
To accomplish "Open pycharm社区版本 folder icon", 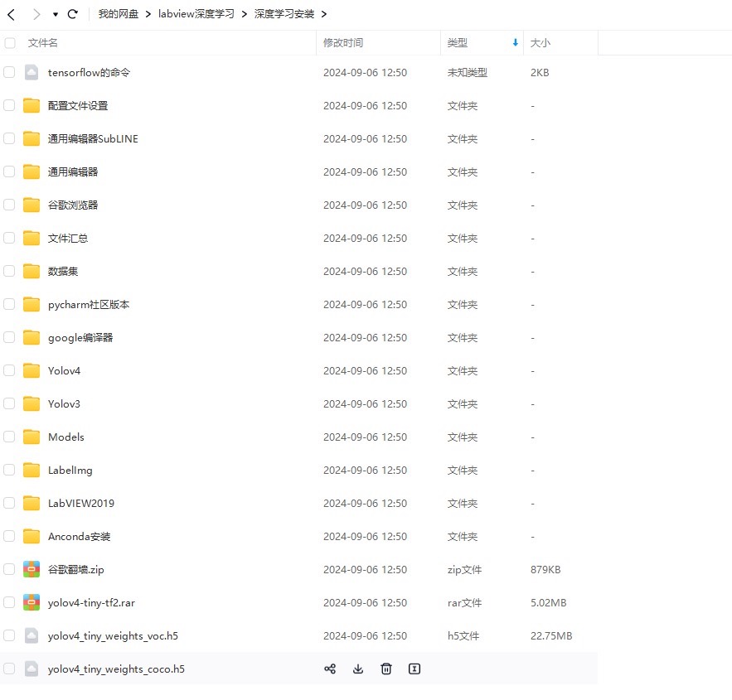I will 32,304.
